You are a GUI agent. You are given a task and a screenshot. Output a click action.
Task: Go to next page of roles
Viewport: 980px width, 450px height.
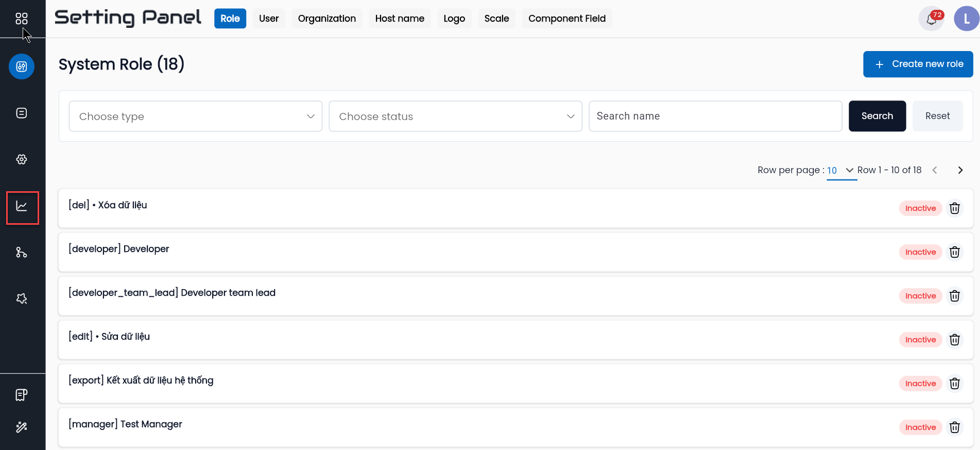(960, 170)
